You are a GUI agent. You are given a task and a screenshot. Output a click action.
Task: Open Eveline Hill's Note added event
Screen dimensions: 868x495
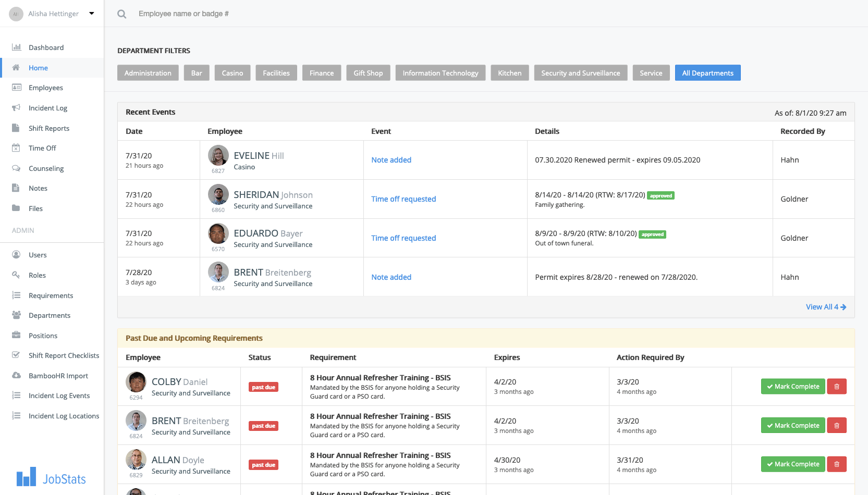tap(392, 160)
